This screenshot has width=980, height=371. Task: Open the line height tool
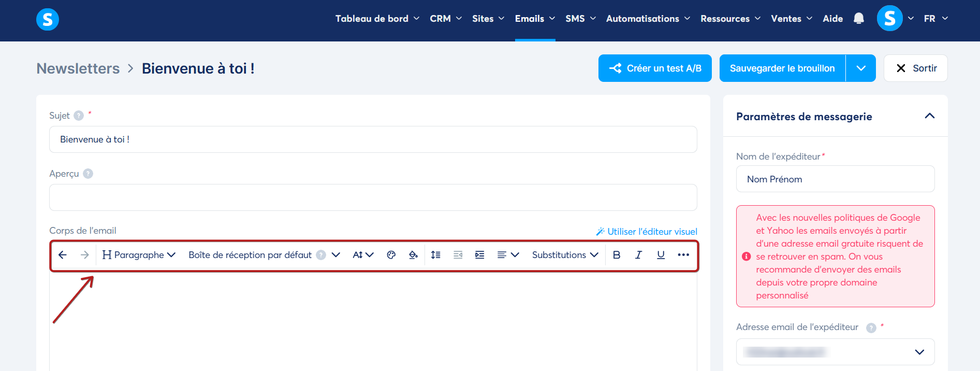[436, 255]
